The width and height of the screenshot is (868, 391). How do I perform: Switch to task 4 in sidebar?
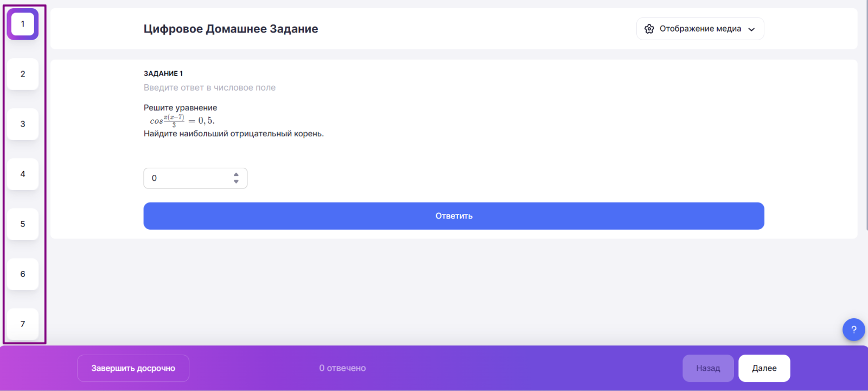[23, 174]
